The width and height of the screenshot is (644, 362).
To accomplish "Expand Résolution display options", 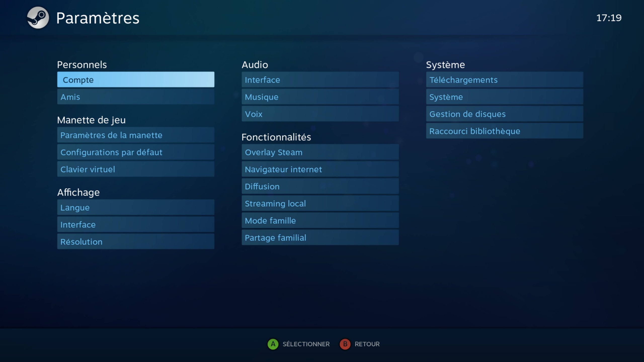I will pos(136,241).
